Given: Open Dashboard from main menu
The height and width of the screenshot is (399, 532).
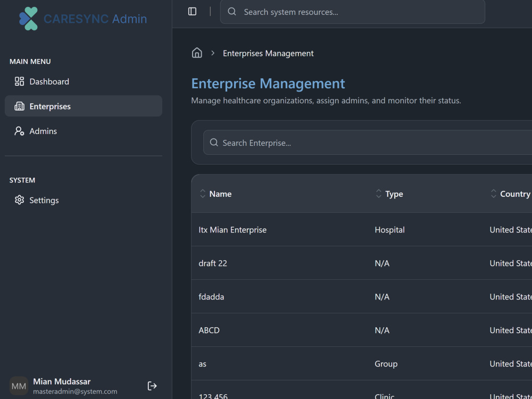Looking at the screenshot, I should point(84,81).
